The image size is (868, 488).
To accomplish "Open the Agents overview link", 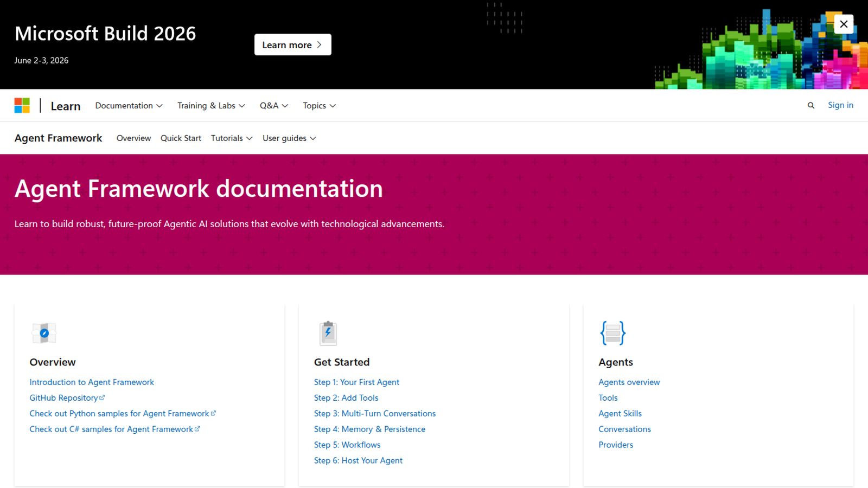I will click(x=629, y=382).
